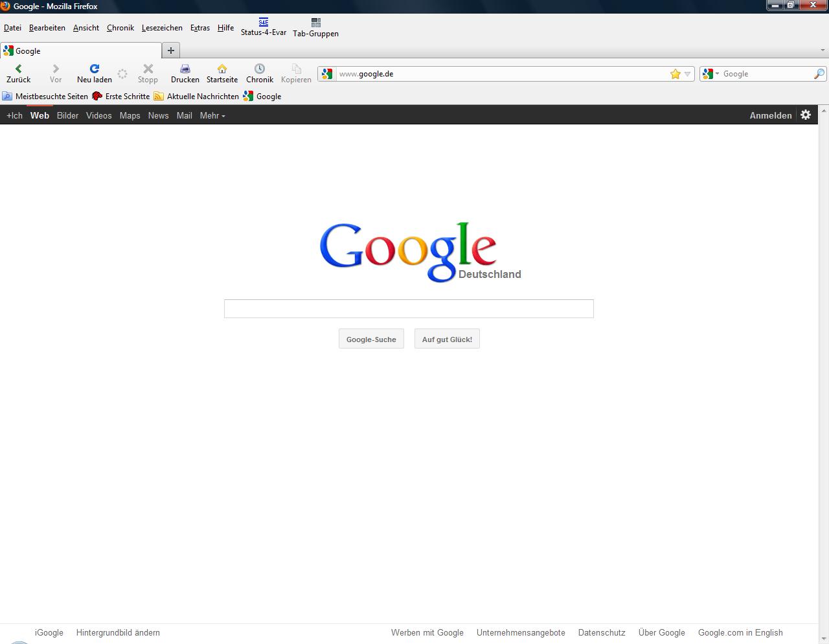Switch to Bilder search
This screenshot has height=644, width=829.
[x=67, y=115]
